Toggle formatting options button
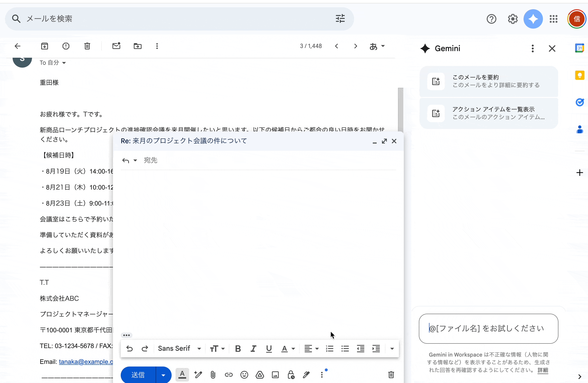 pos(182,375)
